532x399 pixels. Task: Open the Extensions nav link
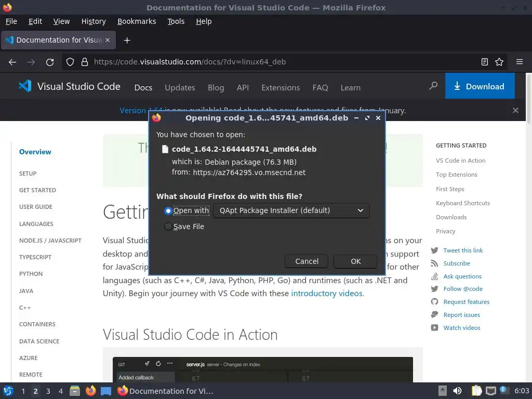tap(281, 87)
